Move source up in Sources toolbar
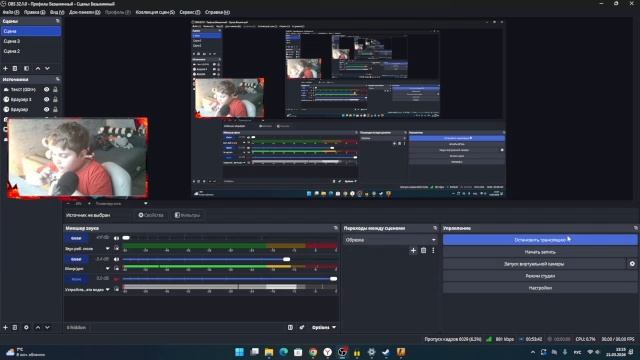This screenshot has width=640, height=360. point(38,327)
